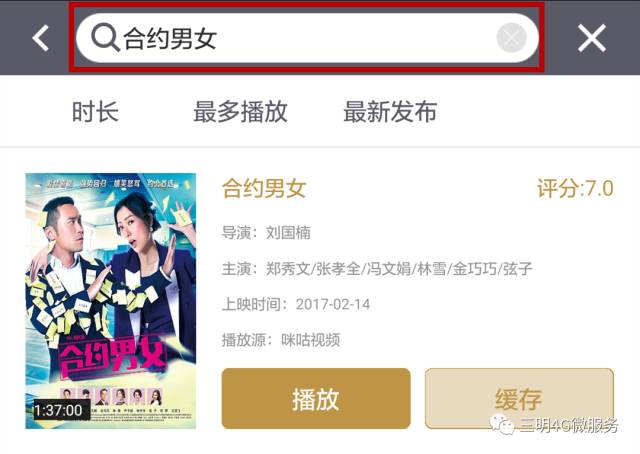Open the 合约男女 movie poster
This screenshot has height=454, width=640.
tap(111, 301)
